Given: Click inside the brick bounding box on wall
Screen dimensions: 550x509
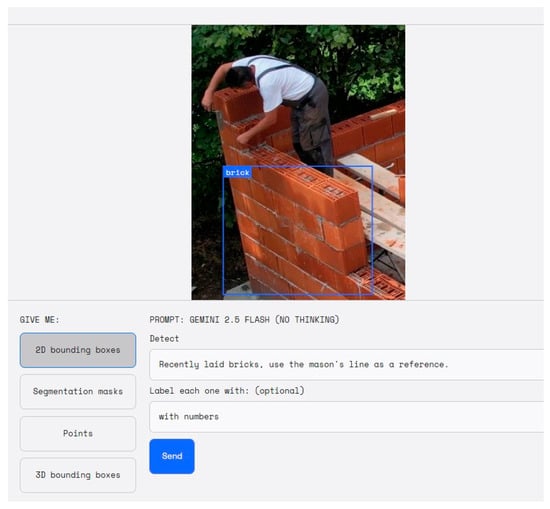Looking at the screenshot, I should coord(298,230).
